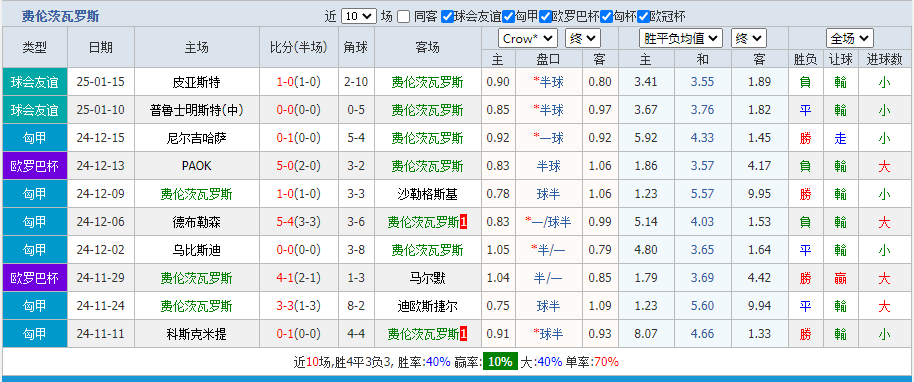Open the recent matches count dropdown showing 10

(358, 16)
